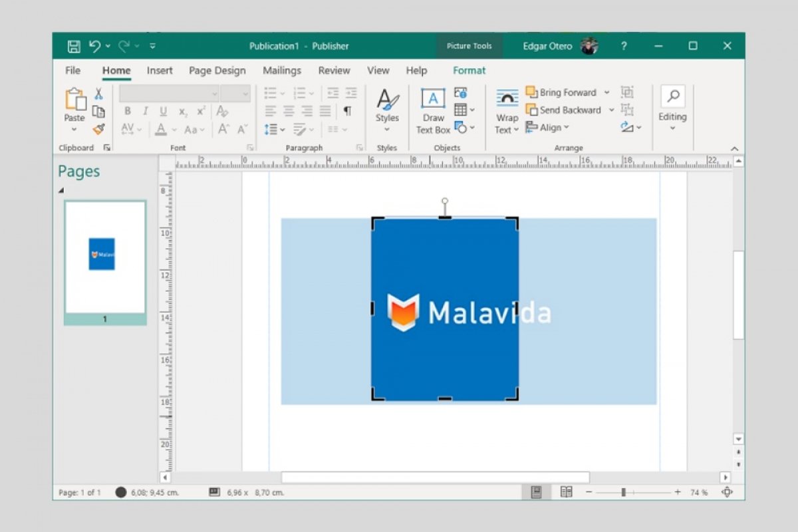Toggle Subscript formatting
Screen dimensions: 798x532
tap(183, 112)
